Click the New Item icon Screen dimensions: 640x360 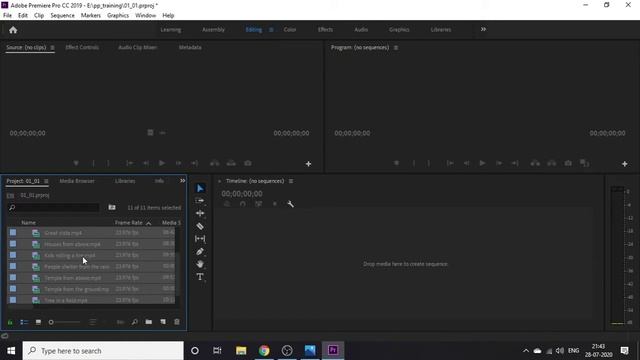click(163, 322)
